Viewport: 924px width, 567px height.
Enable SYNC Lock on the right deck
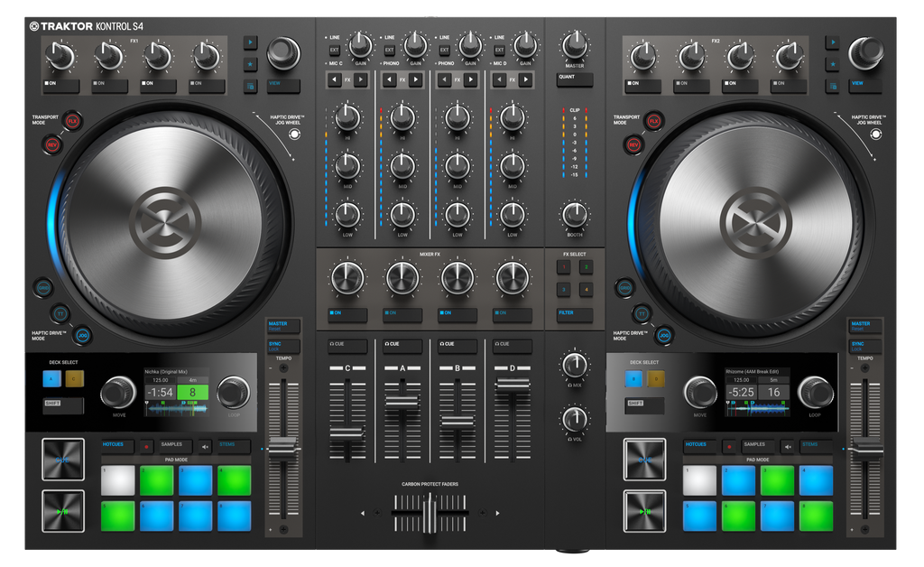click(865, 346)
